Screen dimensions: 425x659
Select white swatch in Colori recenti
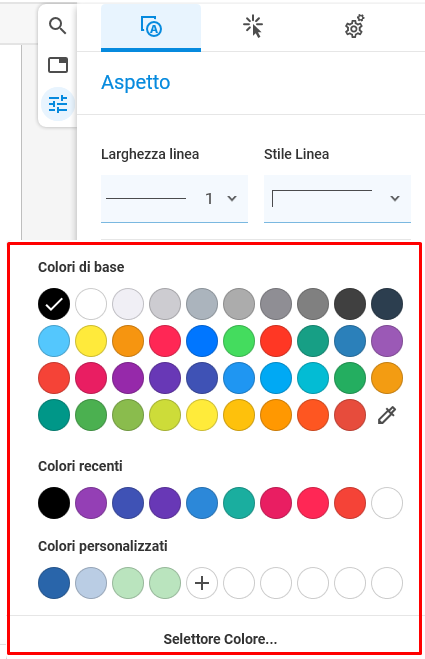pos(387,503)
